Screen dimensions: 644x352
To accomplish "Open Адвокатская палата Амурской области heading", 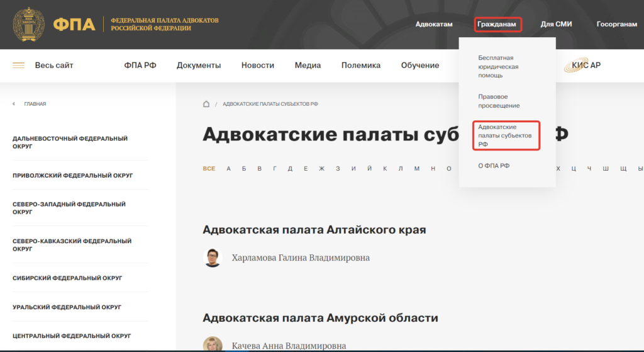I will tap(320, 318).
